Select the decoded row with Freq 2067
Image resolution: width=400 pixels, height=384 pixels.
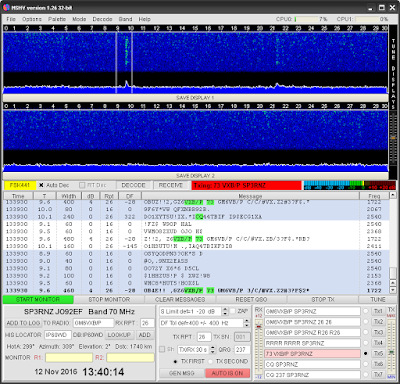196,209
